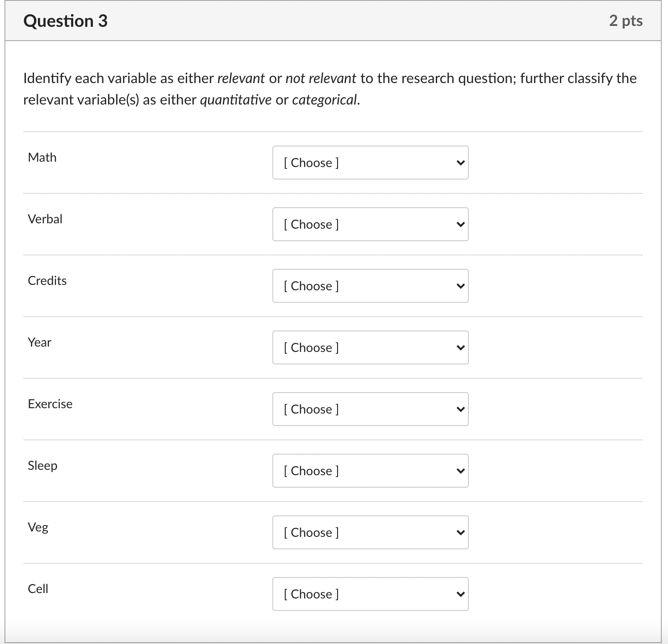Click the Math variable label
The width and height of the screenshot is (668, 644).
tap(42, 157)
